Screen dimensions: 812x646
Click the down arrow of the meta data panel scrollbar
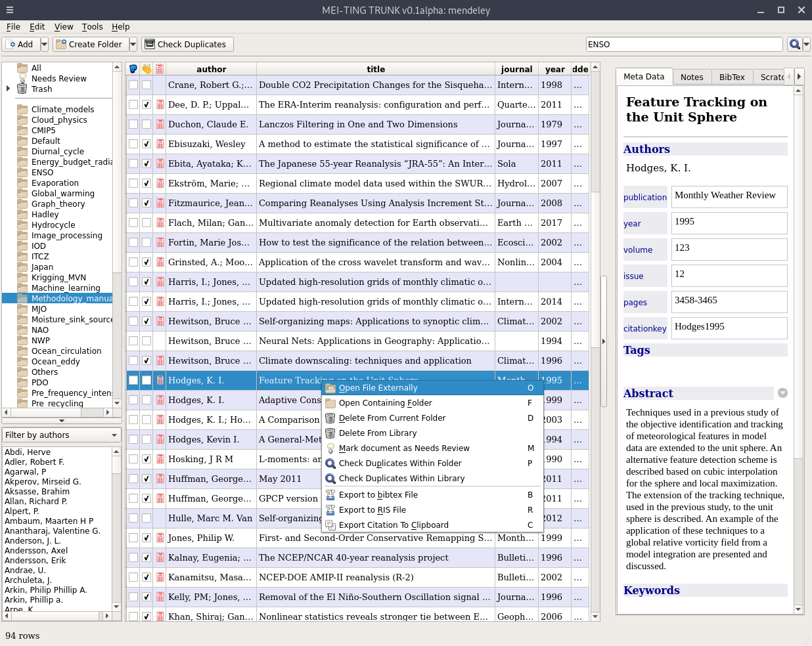(x=799, y=609)
